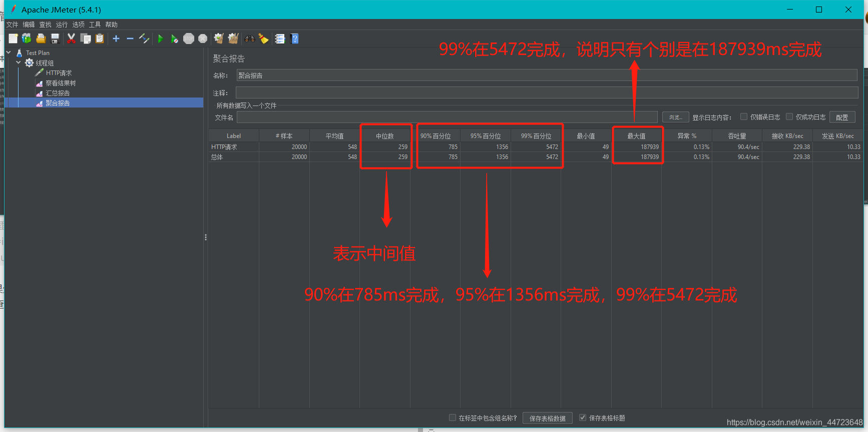Select 察看结果树 listener in tree
The height and width of the screenshot is (432, 868).
(x=61, y=83)
